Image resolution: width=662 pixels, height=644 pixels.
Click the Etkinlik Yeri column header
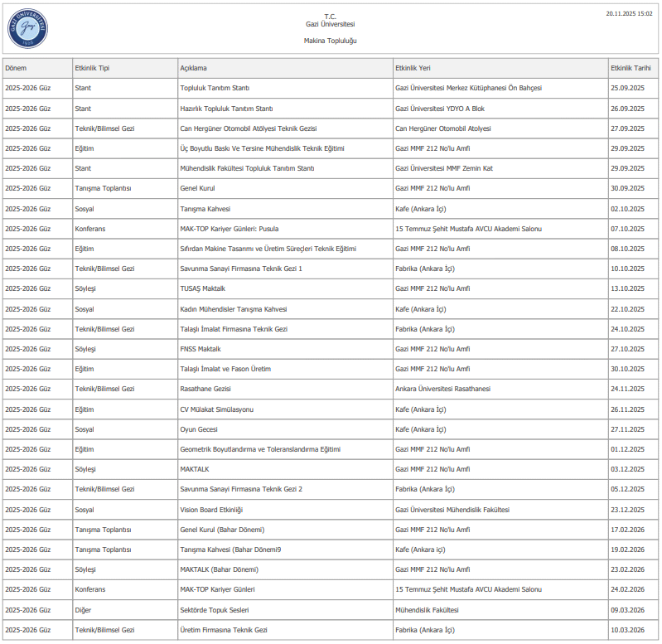click(x=413, y=68)
